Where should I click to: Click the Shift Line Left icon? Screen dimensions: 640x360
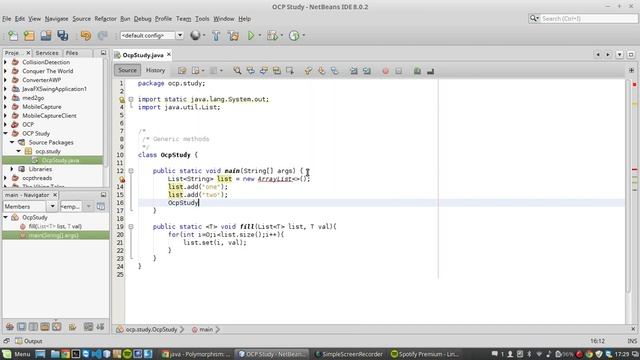coord(354,71)
